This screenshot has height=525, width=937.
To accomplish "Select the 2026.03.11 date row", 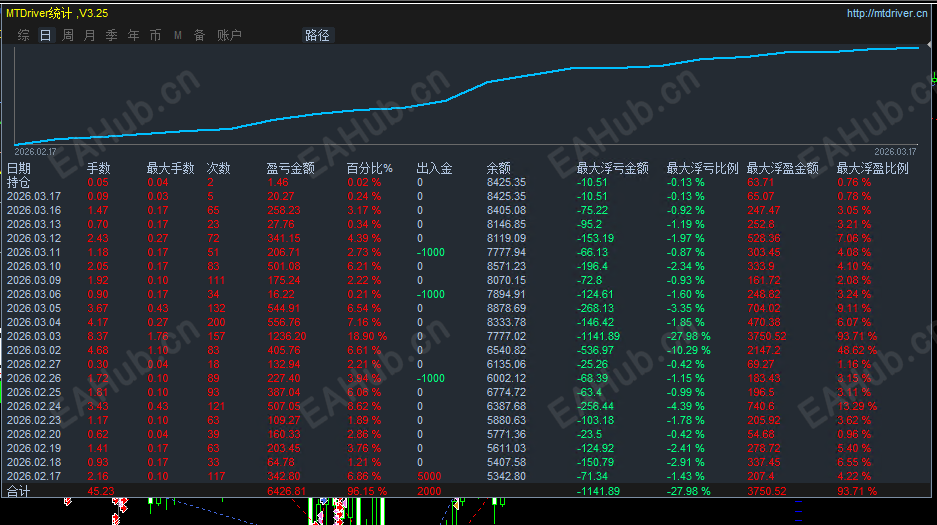I will [x=33, y=252].
